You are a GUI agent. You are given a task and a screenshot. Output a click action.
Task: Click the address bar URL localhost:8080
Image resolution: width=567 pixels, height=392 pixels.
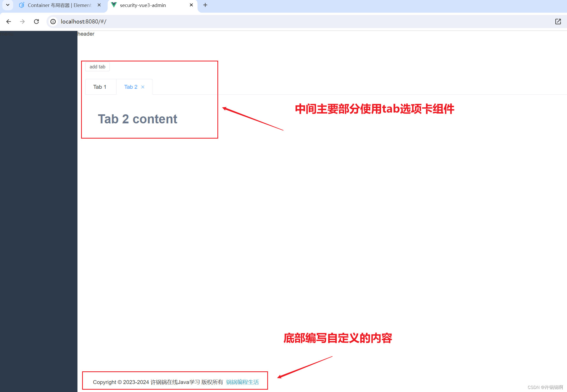click(x=84, y=21)
